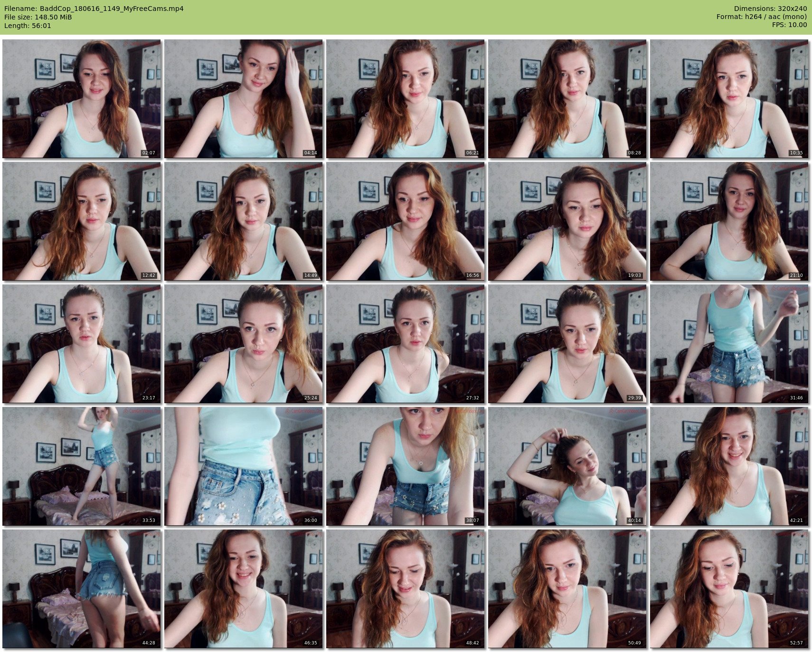Click the frame marked 12:42

coord(82,221)
